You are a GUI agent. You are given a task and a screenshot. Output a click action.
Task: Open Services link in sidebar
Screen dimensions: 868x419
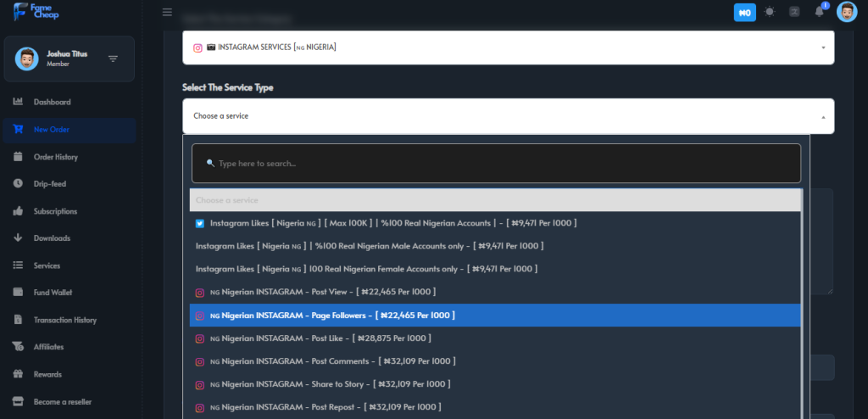tap(47, 266)
